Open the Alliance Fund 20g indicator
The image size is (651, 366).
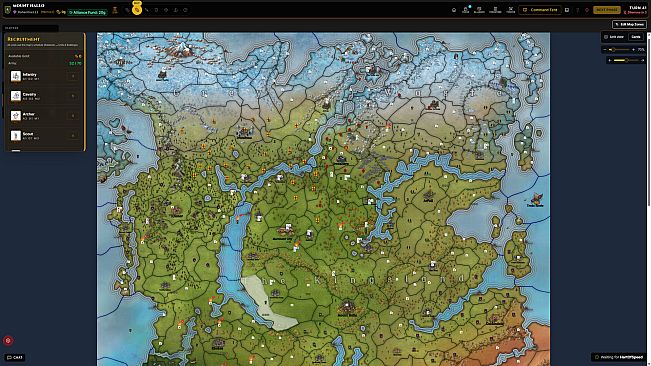pos(88,12)
